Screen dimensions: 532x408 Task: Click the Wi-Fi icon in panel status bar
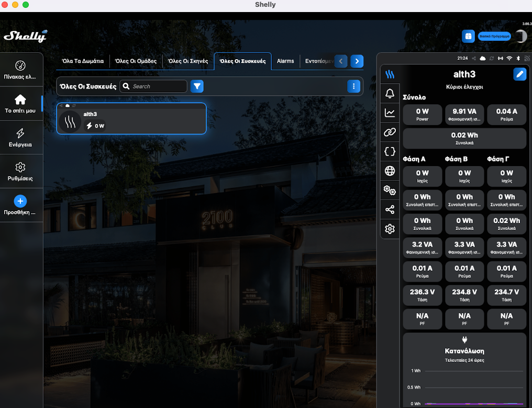point(509,58)
